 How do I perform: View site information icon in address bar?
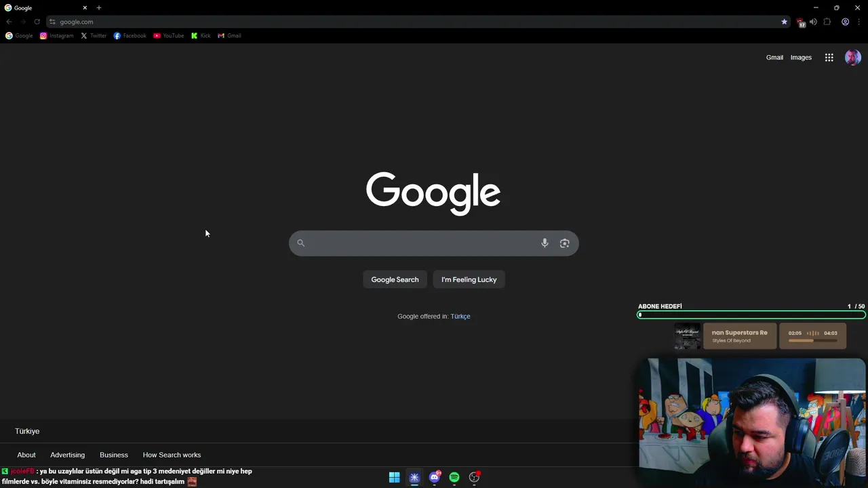click(52, 22)
